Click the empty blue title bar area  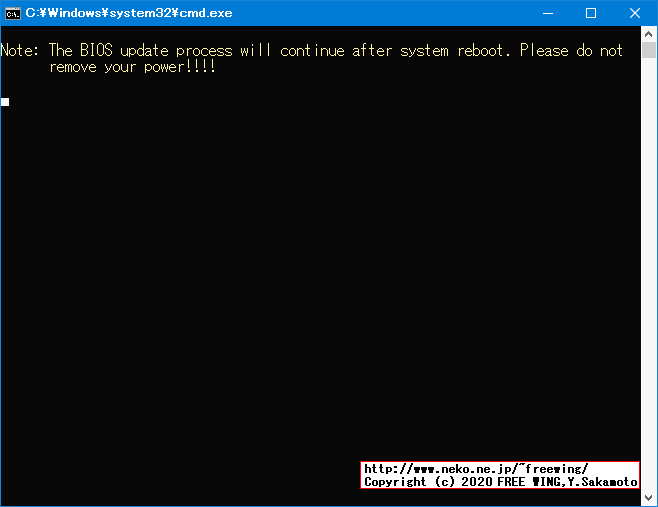click(x=378, y=13)
